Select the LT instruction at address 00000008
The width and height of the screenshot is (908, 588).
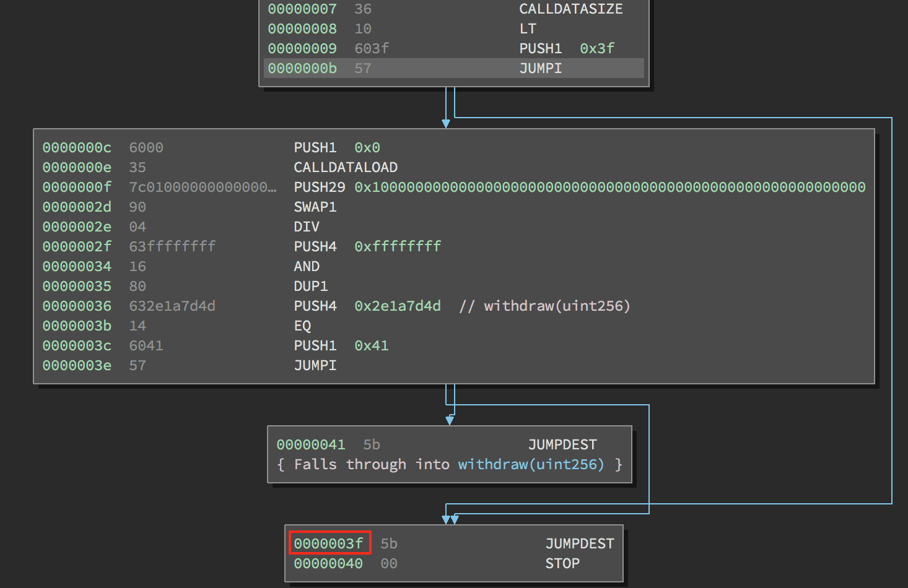528,28
